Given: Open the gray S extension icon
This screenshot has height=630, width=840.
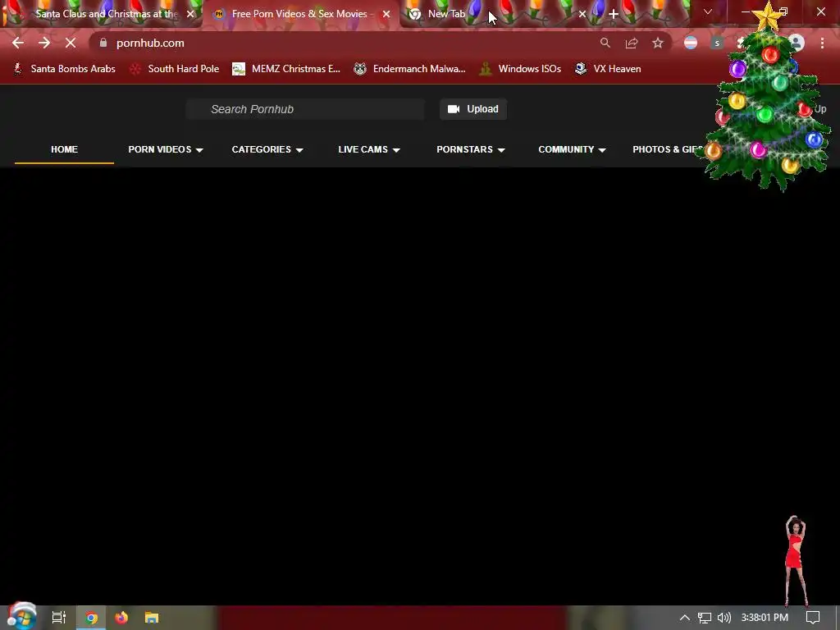Looking at the screenshot, I should pos(717,43).
